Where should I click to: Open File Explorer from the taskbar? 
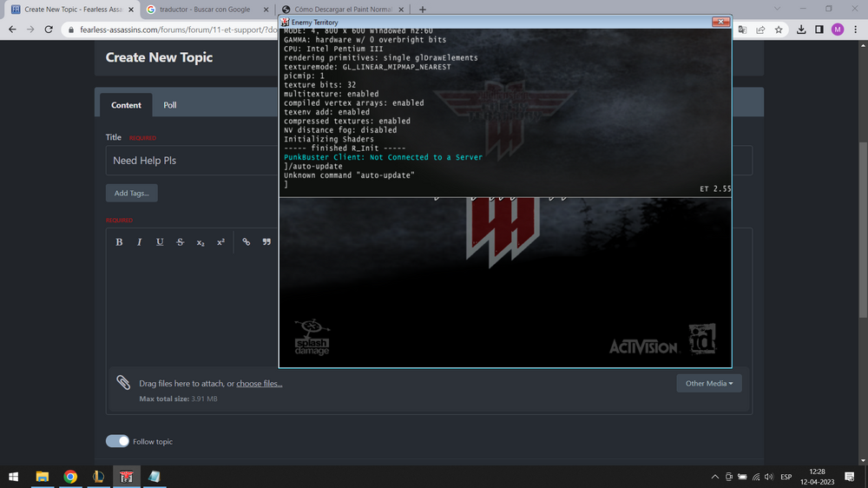[42, 477]
